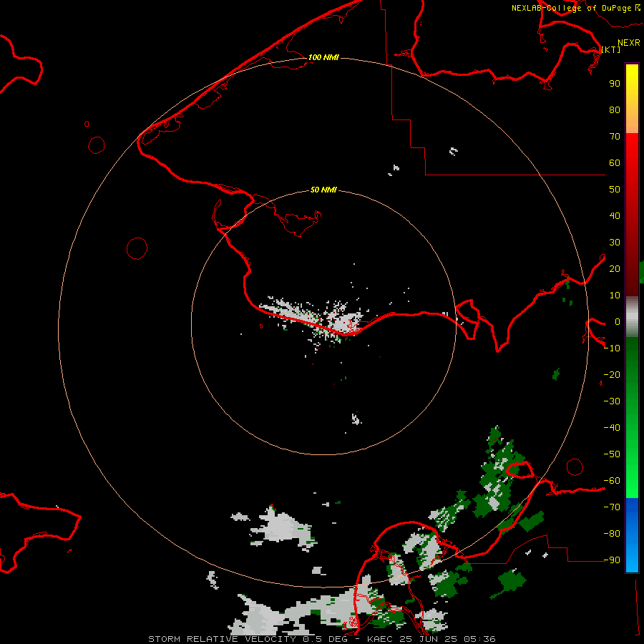
Task: Click the 100 NMI range ring label
Action: [x=323, y=57]
